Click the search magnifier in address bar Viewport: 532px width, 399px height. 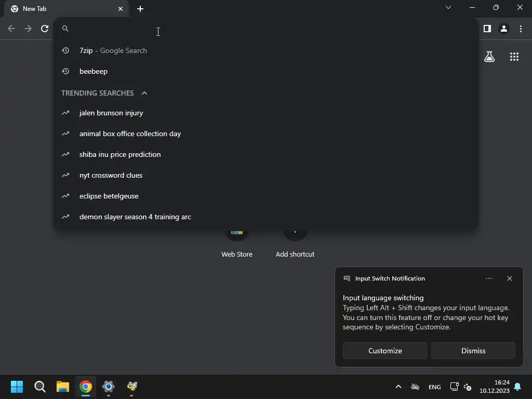pos(65,29)
